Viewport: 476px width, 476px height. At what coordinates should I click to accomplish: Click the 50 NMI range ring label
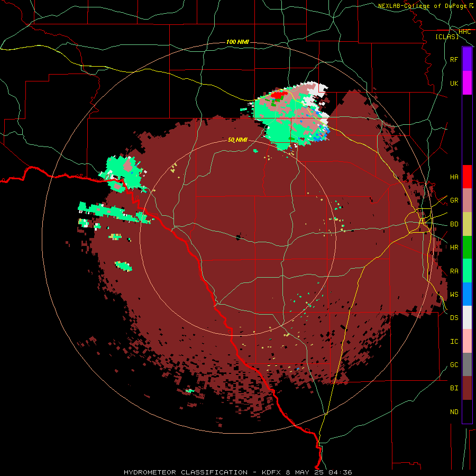point(237,140)
